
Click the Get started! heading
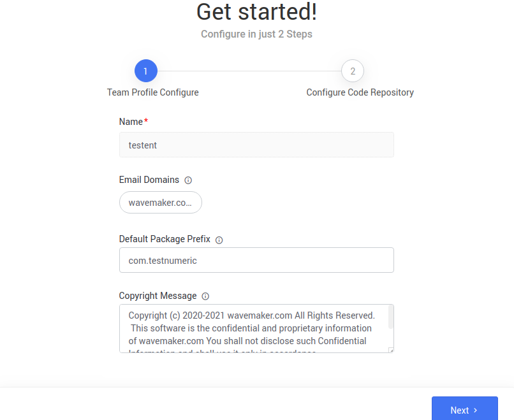(x=256, y=12)
